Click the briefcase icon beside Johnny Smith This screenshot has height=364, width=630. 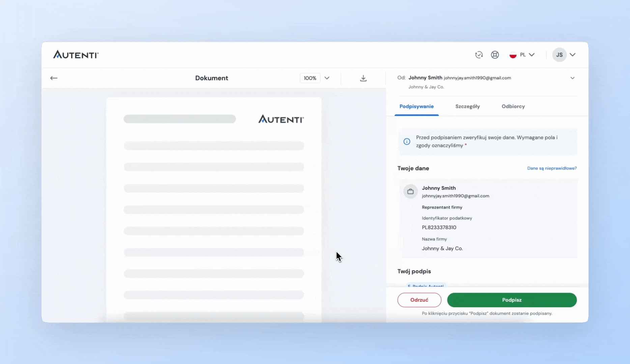click(410, 191)
